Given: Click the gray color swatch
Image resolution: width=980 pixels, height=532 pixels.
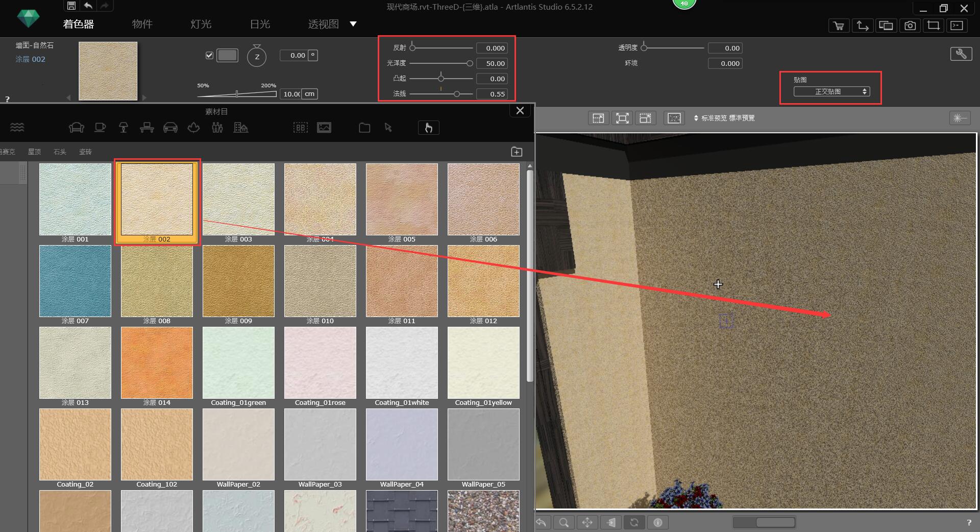Looking at the screenshot, I should 227,55.
